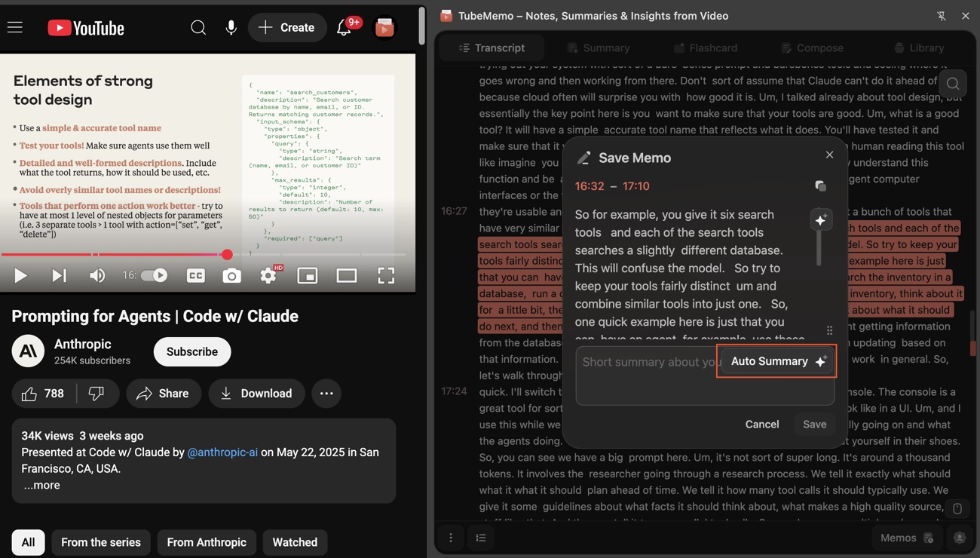Image resolution: width=980 pixels, height=558 pixels.
Task: Like the video (788)
Action: pos(44,394)
